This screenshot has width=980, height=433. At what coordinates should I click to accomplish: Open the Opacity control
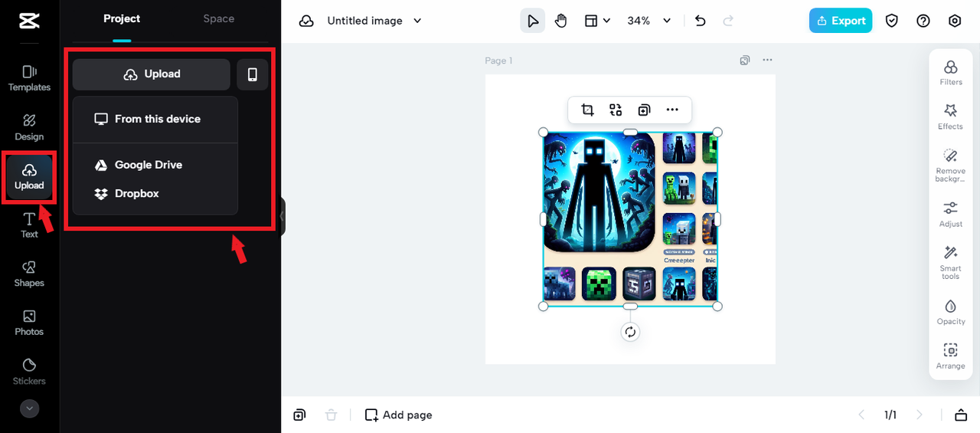(x=951, y=312)
